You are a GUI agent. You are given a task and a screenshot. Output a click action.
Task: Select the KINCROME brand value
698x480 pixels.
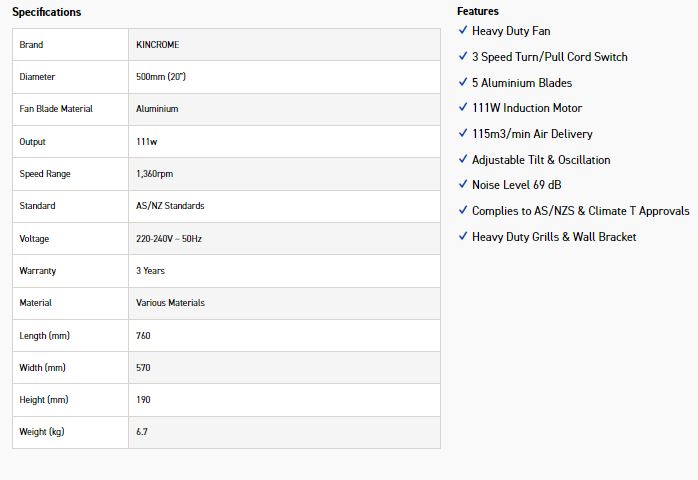(159, 45)
